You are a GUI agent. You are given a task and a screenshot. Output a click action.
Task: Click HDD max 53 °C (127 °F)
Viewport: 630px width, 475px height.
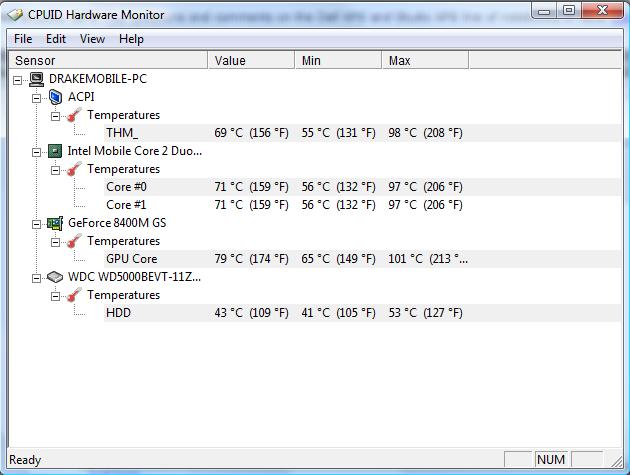point(425,313)
